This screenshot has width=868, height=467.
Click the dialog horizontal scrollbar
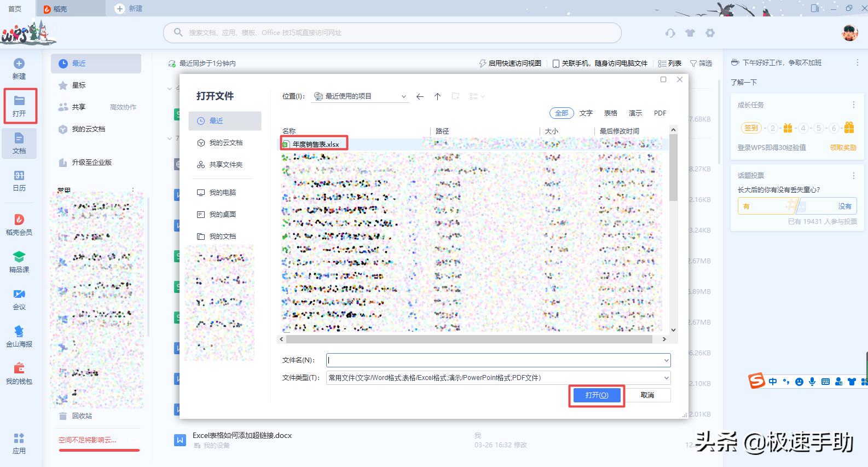pyautogui.click(x=468, y=339)
